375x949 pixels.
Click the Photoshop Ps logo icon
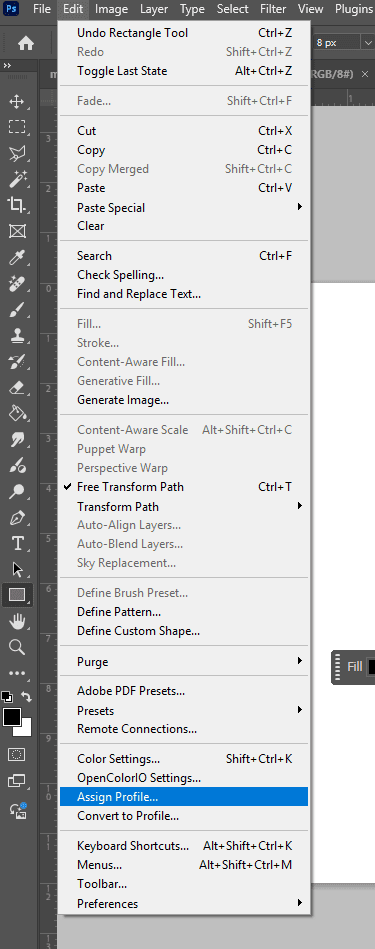11,9
